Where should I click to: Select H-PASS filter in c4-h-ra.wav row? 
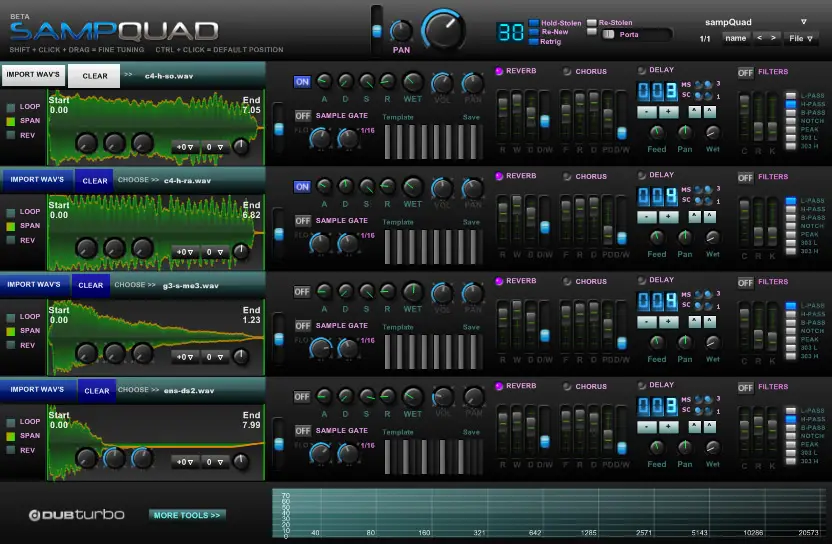pyautogui.click(x=791, y=209)
